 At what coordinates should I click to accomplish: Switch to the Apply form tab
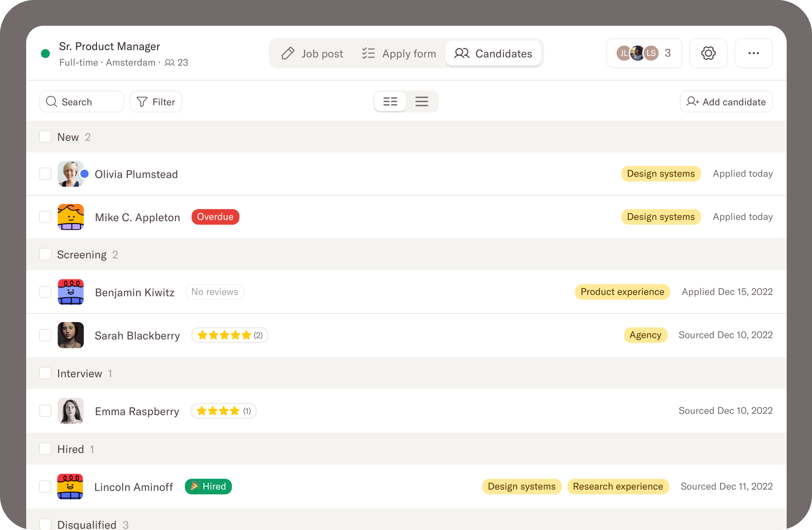click(x=399, y=54)
